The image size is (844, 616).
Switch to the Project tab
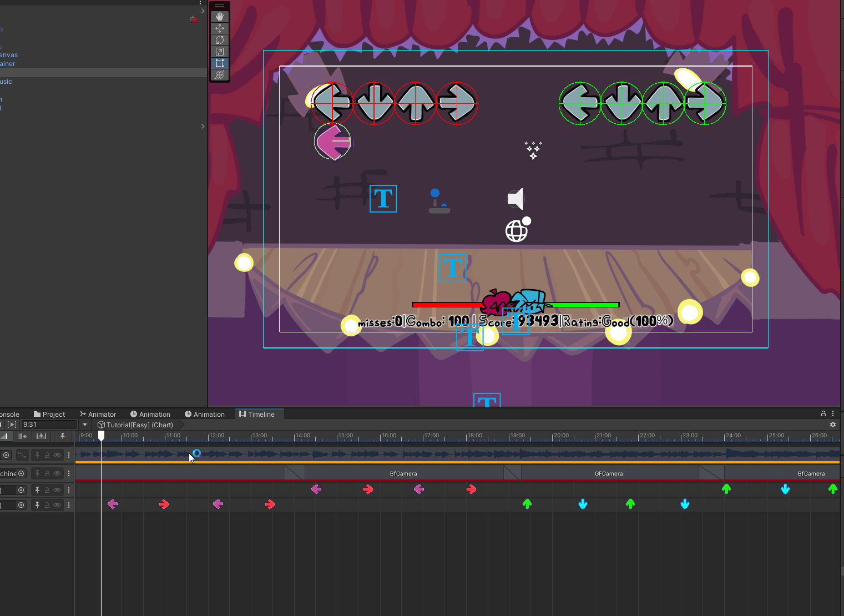tap(49, 415)
